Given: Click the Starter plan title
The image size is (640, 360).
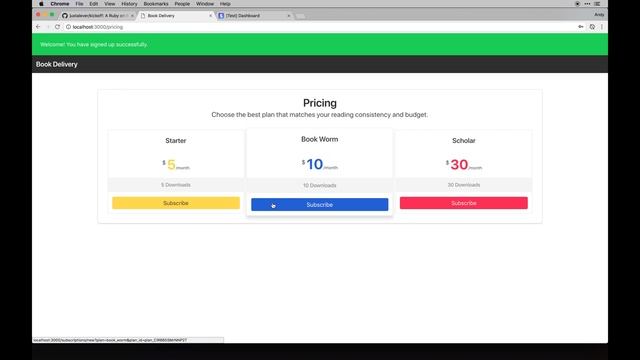Looking at the screenshot, I should pos(176,140).
